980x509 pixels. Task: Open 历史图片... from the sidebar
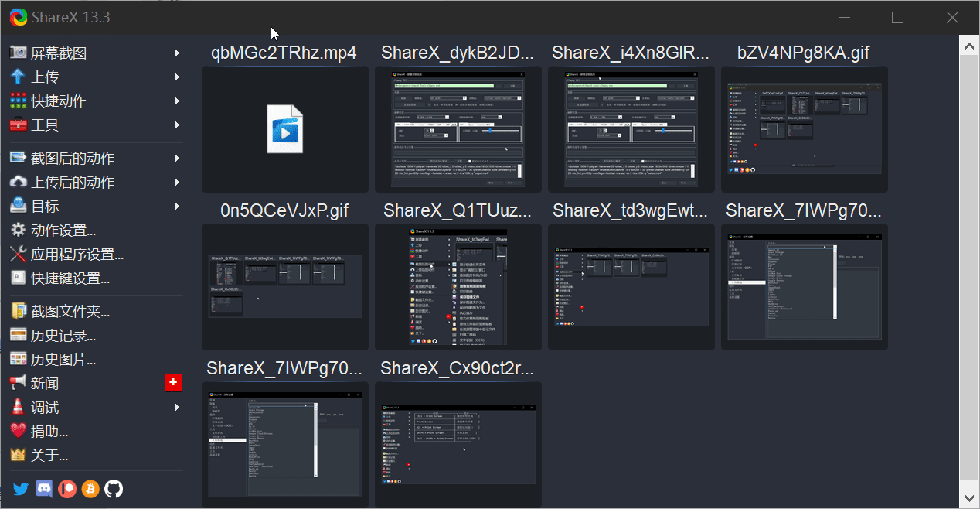(96, 359)
